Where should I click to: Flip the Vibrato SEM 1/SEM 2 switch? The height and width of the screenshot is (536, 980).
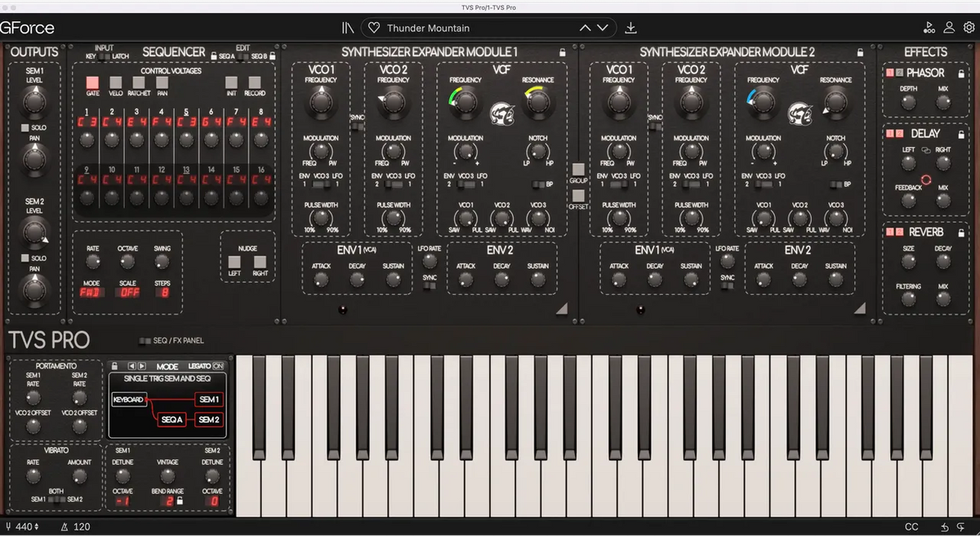pyautogui.click(x=56, y=499)
